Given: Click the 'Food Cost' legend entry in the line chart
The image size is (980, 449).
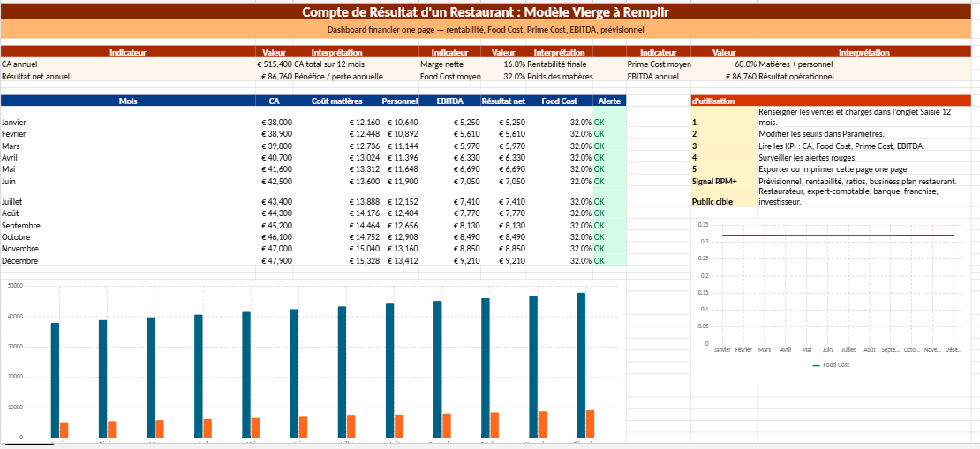Looking at the screenshot, I should [831, 364].
